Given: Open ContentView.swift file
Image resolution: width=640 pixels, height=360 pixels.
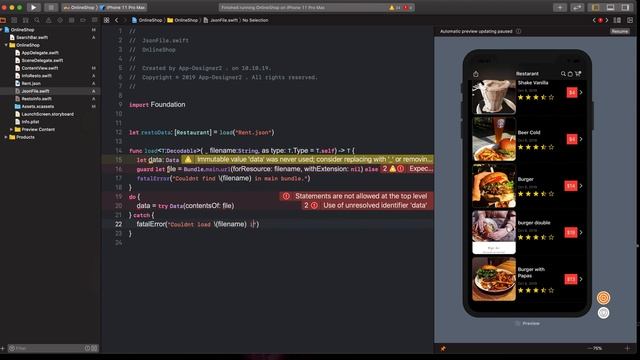Looking at the screenshot, I should (40, 68).
